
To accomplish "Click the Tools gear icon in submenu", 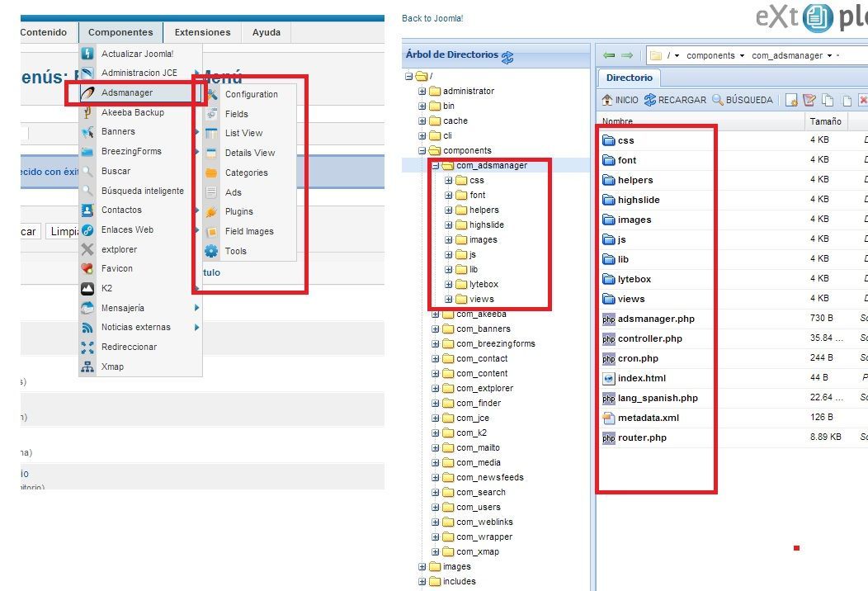I will (x=211, y=251).
